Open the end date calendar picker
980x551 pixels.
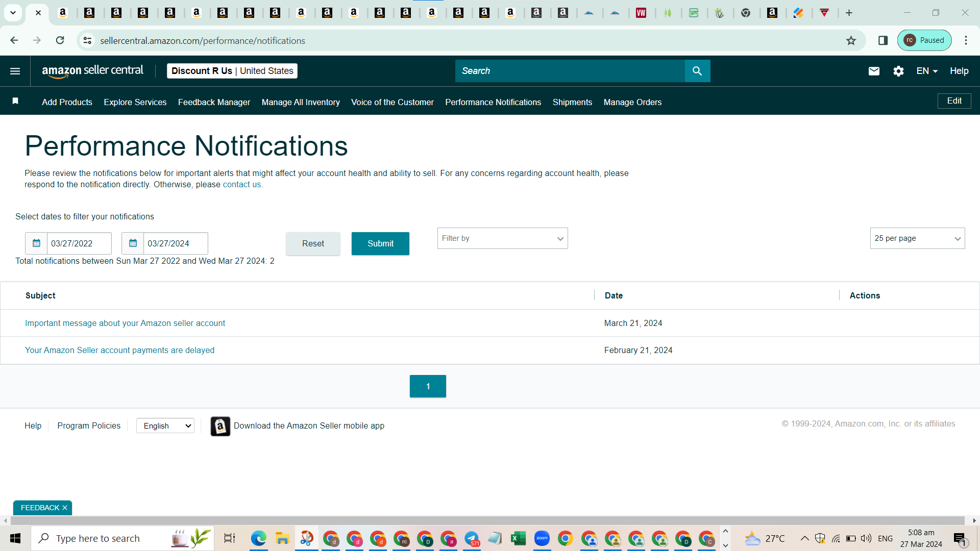133,243
